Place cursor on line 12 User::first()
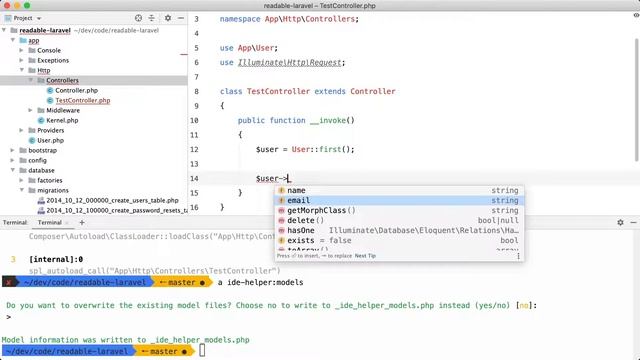The height and width of the screenshot is (360, 640). click(x=323, y=149)
